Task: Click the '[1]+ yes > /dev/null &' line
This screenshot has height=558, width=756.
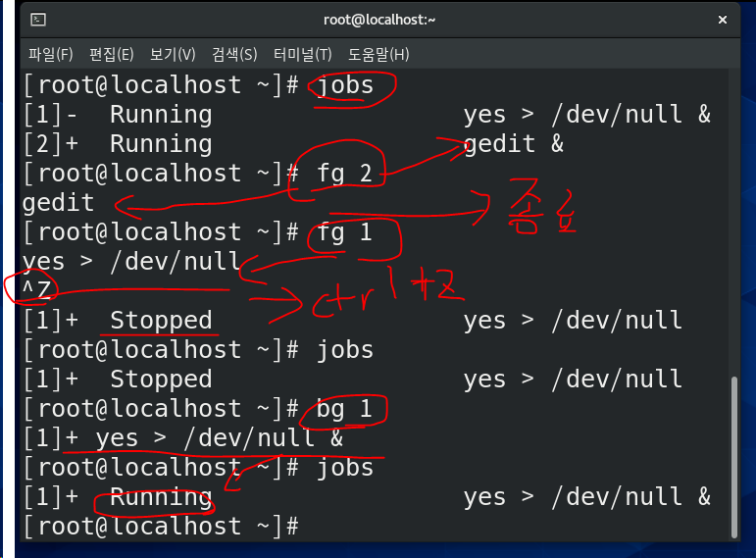Action: (x=183, y=438)
